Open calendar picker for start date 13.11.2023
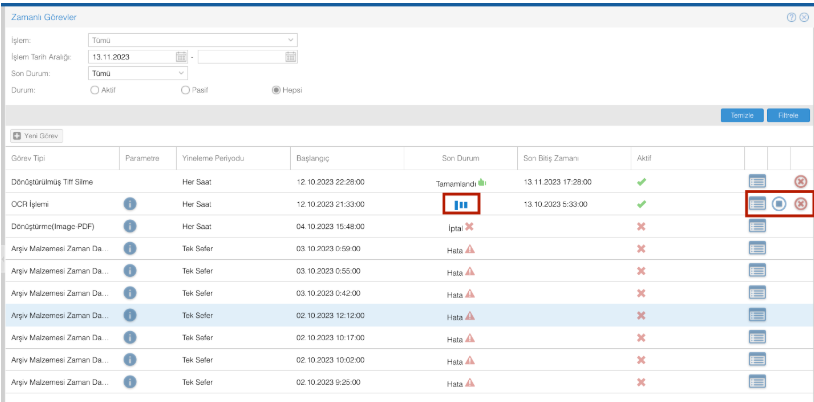 coord(181,57)
